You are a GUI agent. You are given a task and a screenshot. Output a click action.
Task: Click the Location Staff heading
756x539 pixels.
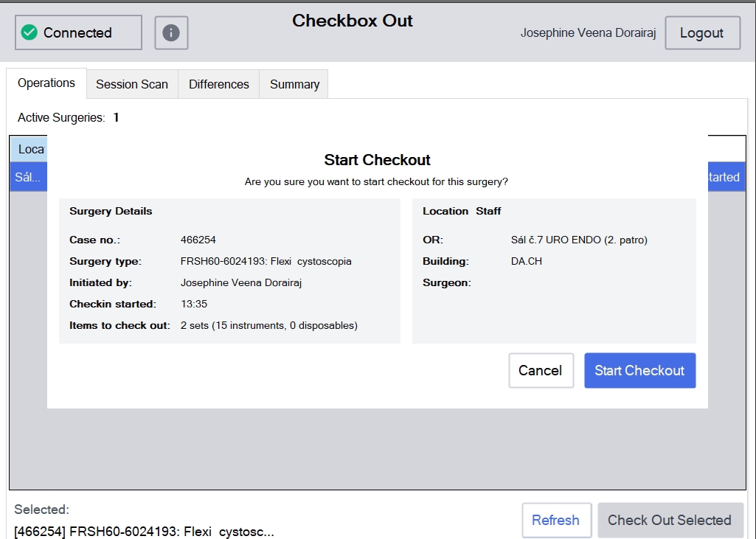[x=462, y=211]
